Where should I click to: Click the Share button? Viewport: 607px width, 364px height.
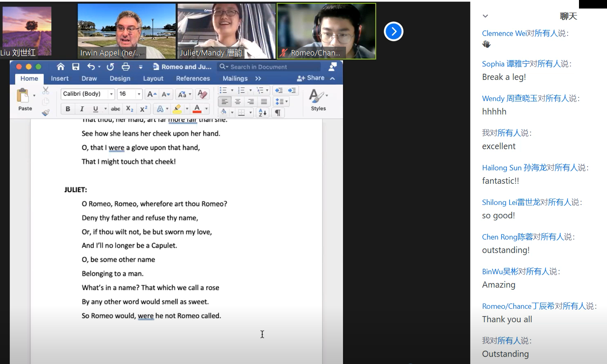point(311,78)
